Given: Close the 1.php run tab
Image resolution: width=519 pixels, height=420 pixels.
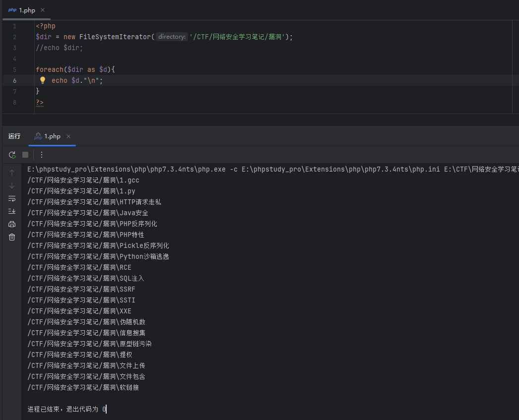Looking at the screenshot, I should [x=68, y=136].
